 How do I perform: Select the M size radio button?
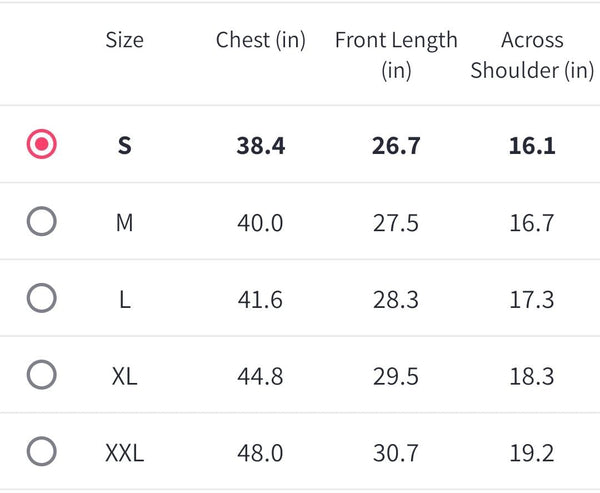tap(41, 222)
